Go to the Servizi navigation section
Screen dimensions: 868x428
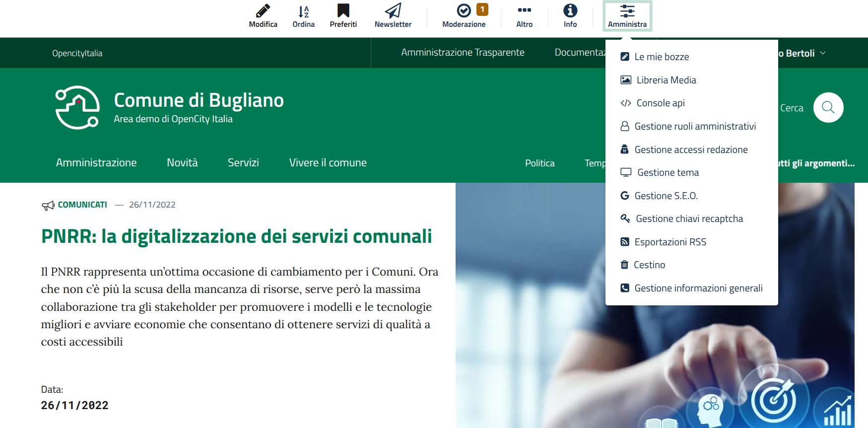[243, 163]
